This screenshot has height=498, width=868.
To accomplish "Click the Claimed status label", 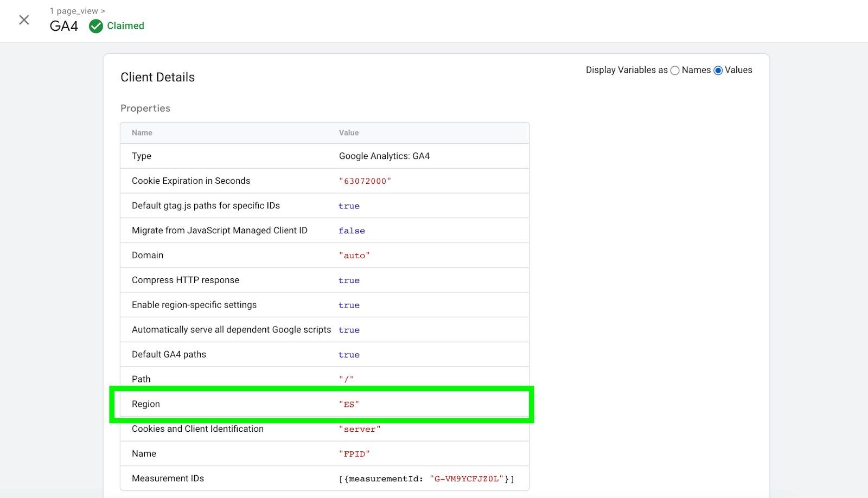I will coord(125,25).
